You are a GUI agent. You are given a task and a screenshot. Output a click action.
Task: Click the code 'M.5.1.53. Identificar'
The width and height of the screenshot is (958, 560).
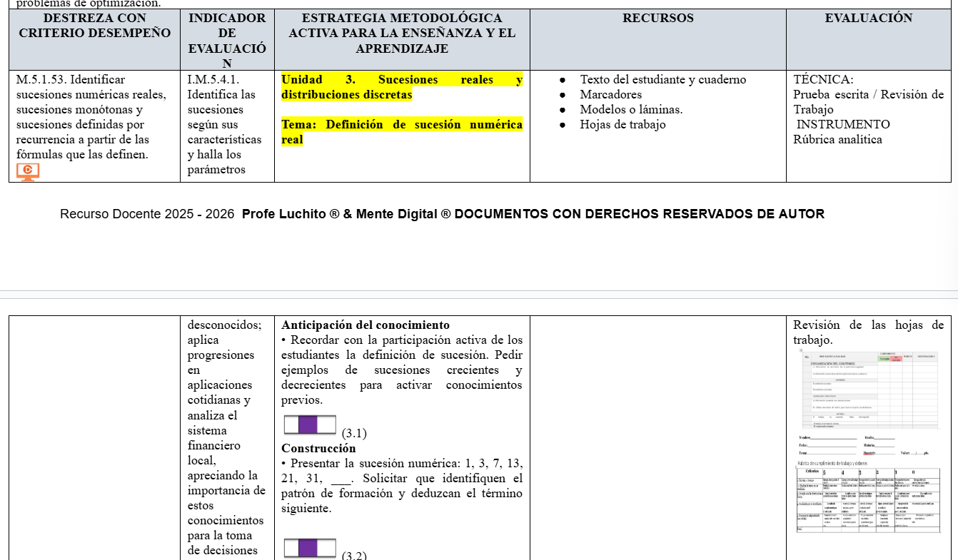point(71,80)
